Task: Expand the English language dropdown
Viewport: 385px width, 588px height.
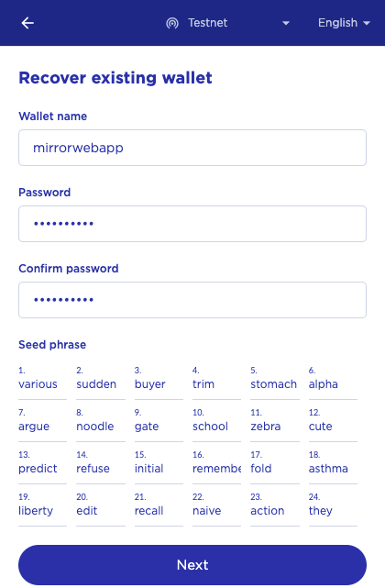Action: 344,23
